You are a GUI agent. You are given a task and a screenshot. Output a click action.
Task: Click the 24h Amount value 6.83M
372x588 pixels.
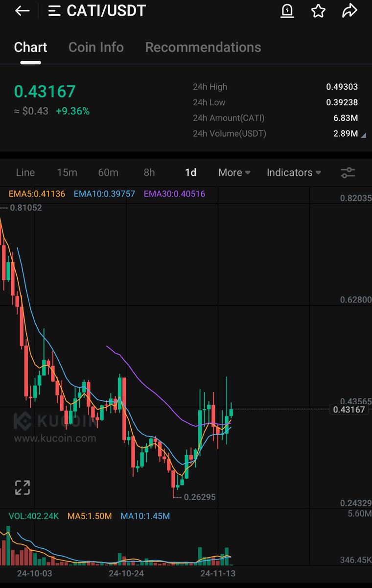(x=346, y=118)
